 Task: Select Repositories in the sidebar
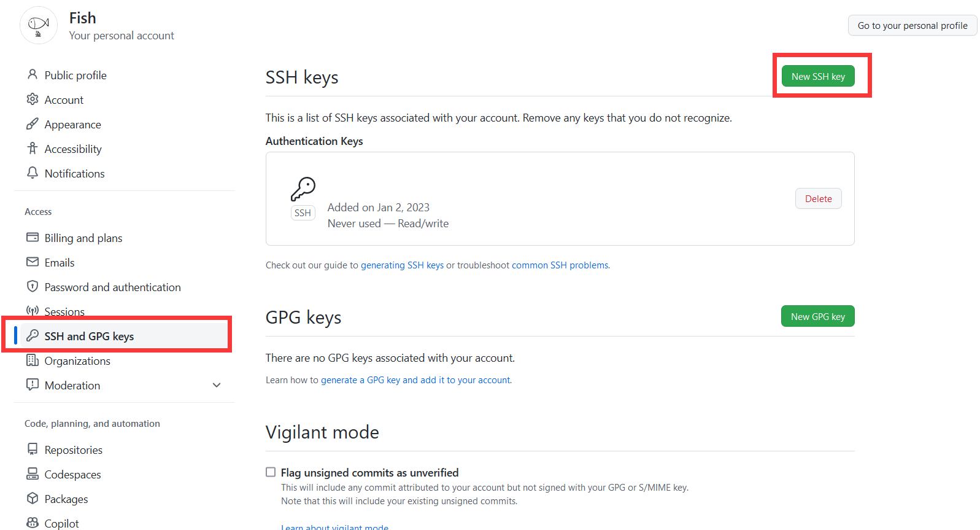73,450
